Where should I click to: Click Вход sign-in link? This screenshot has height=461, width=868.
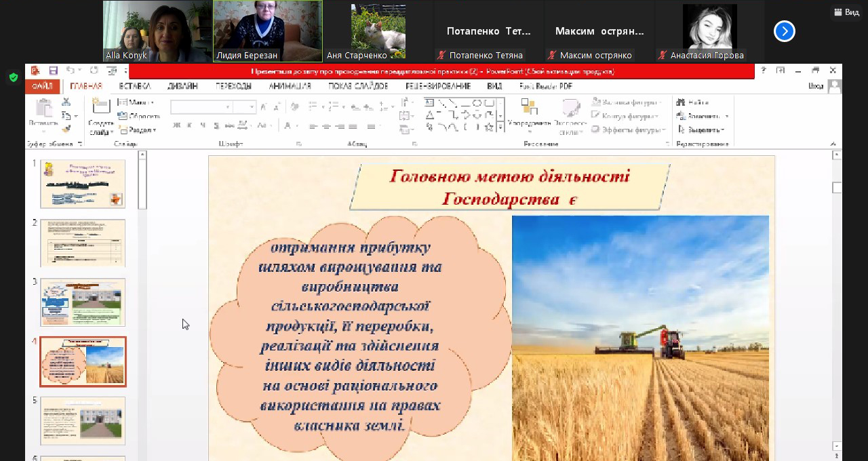pyautogui.click(x=816, y=86)
